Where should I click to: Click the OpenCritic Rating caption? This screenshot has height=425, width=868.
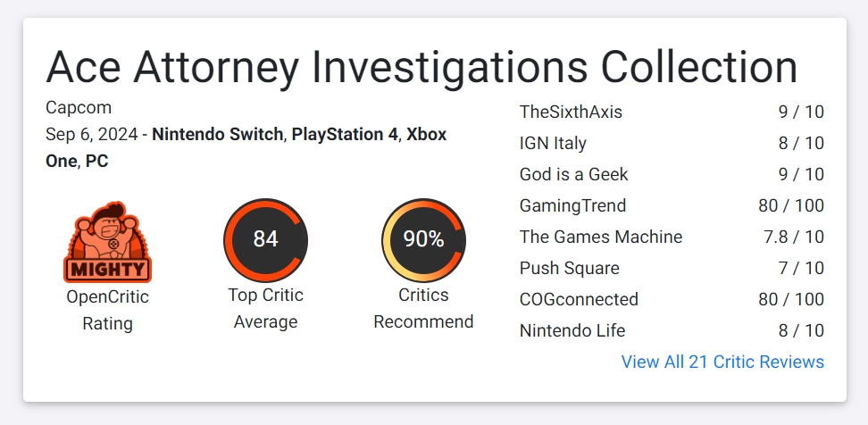click(107, 309)
